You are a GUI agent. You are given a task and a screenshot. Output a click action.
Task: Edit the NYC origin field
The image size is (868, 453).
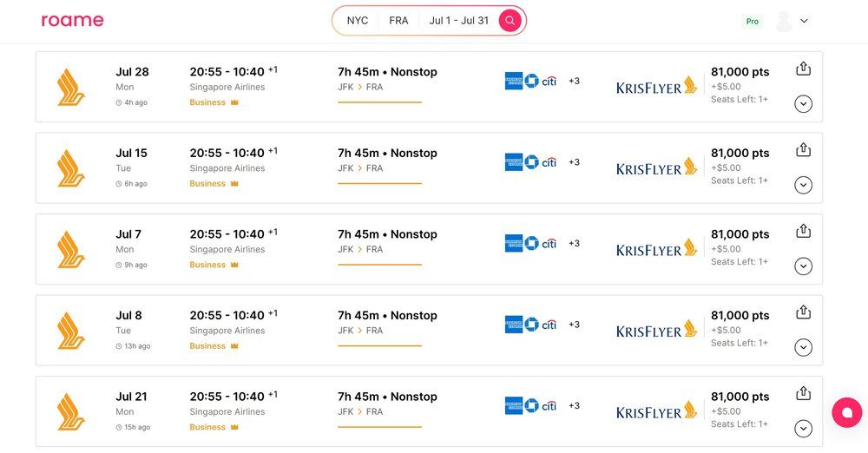point(358,21)
